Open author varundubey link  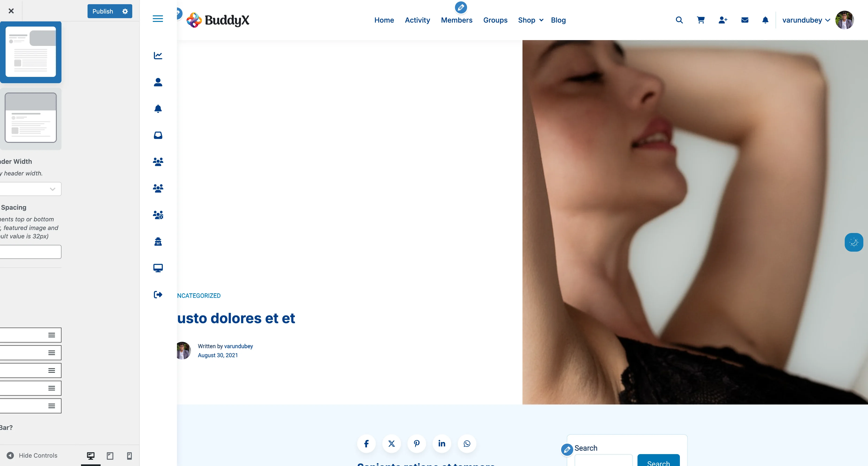239,346
